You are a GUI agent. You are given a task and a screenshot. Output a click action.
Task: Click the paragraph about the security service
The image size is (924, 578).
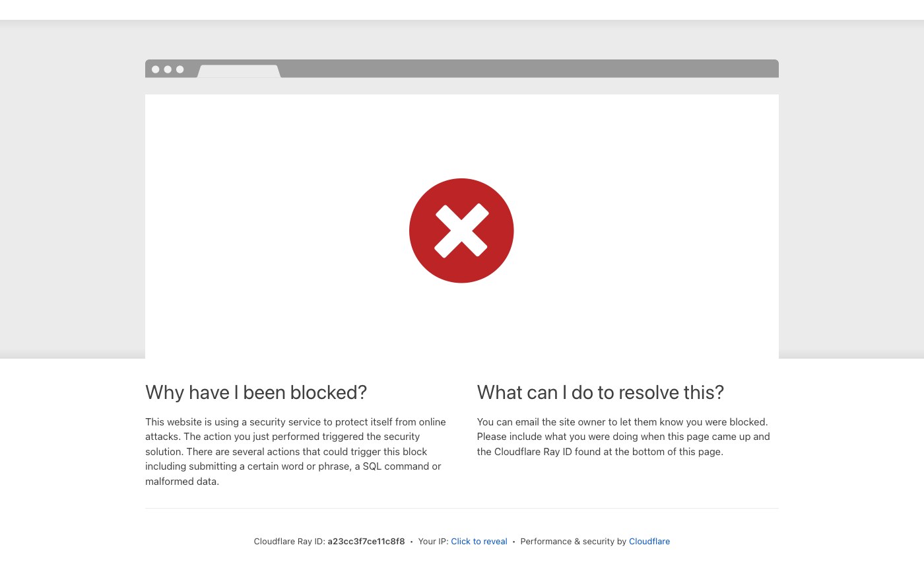point(296,452)
